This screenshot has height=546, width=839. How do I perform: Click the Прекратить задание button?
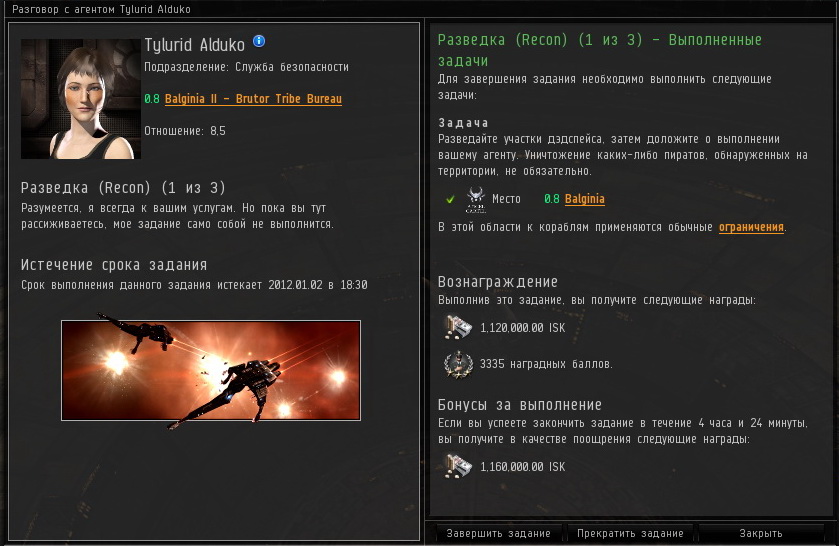630,533
